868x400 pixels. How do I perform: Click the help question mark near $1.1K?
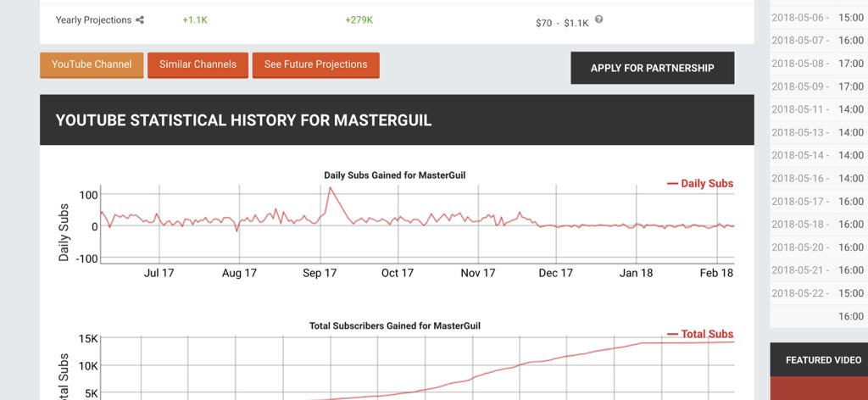599,19
